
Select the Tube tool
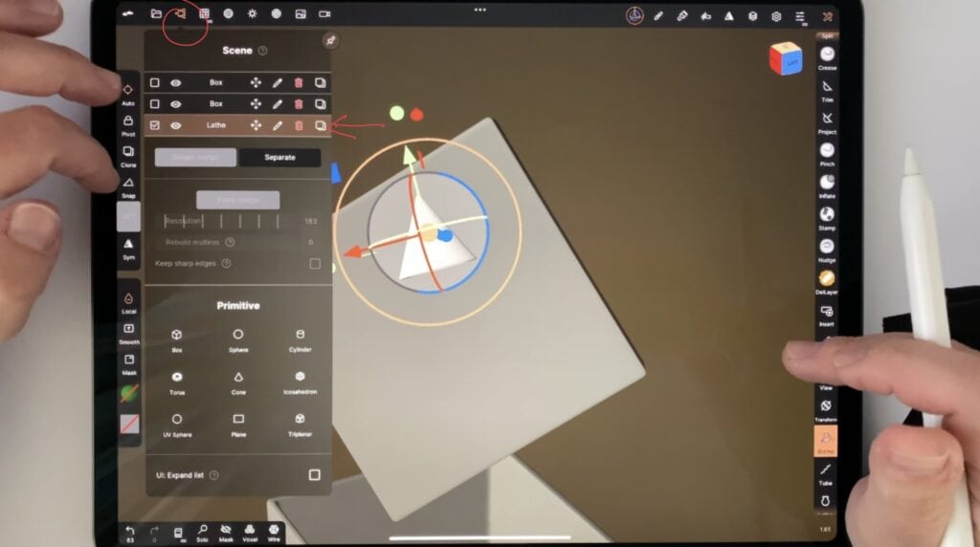(825, 470)
